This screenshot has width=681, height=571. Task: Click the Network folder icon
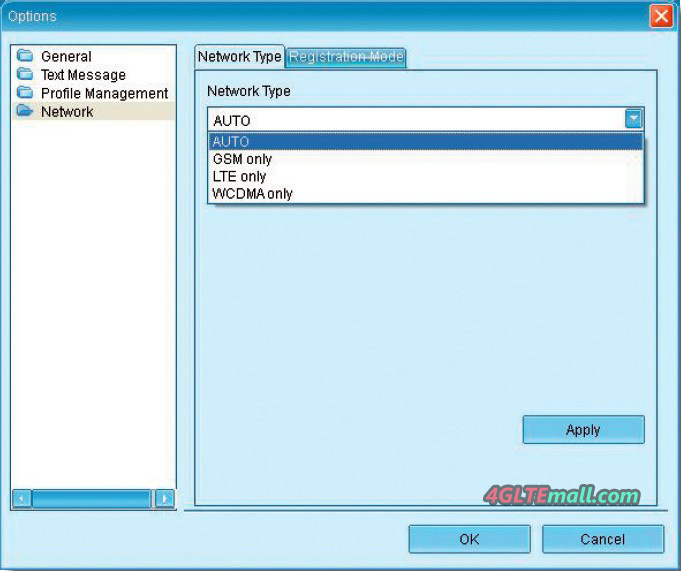25,112
